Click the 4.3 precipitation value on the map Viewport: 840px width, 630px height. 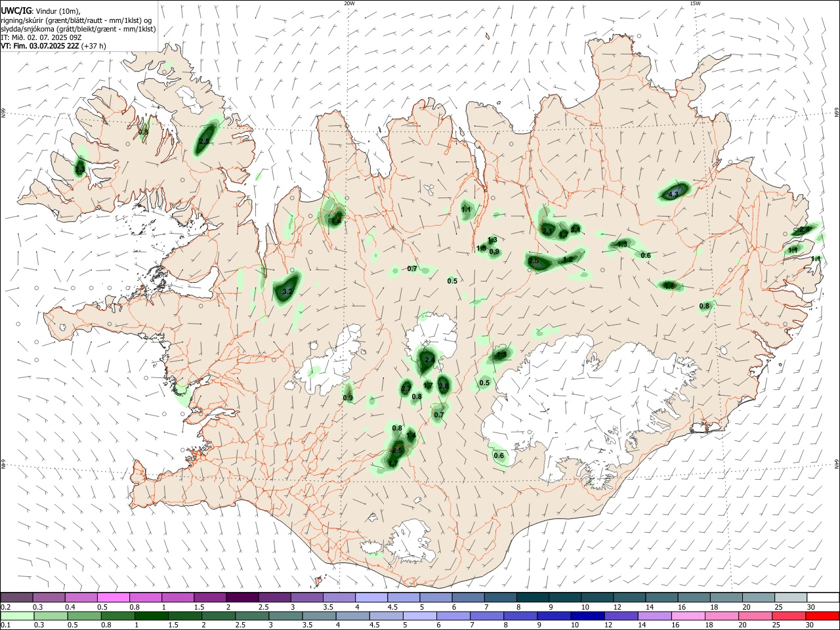673,194
